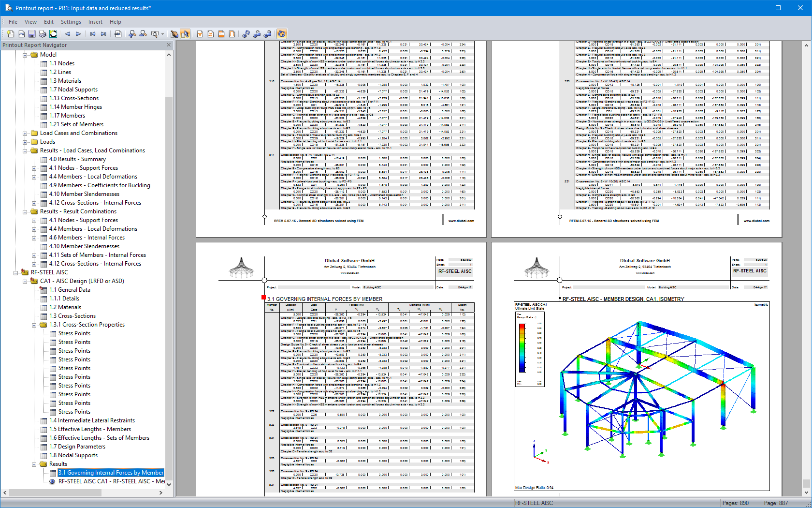Screen dimensions: 812x508
Task: Click the design ratio color scale legend
Action: pyautogui.click(x=529, y=348)
